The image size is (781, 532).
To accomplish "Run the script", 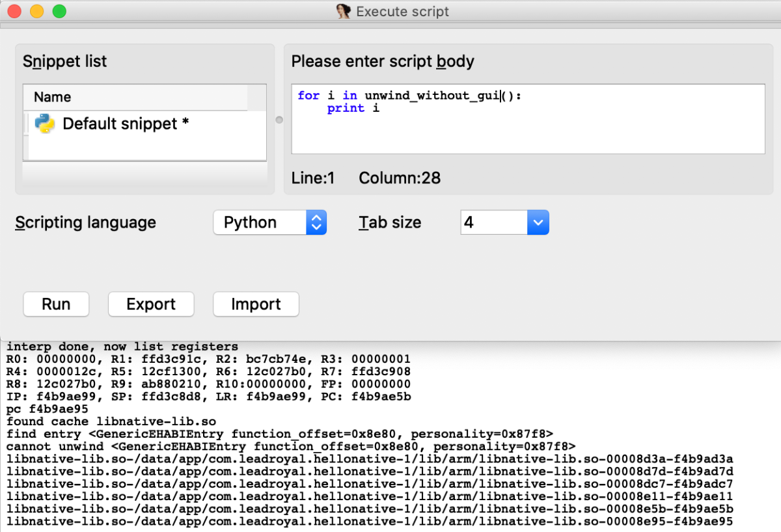I will (56, 304).
